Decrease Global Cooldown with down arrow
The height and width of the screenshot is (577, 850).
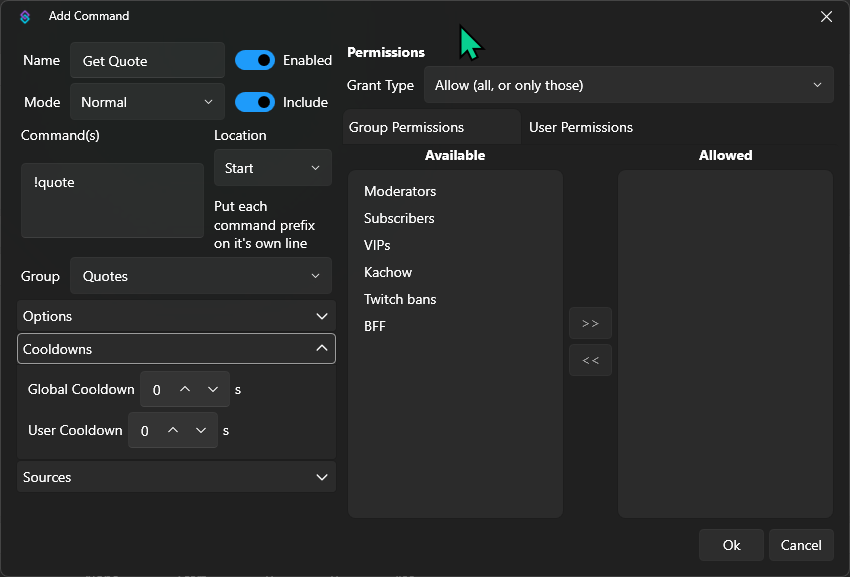pos(213,389)
